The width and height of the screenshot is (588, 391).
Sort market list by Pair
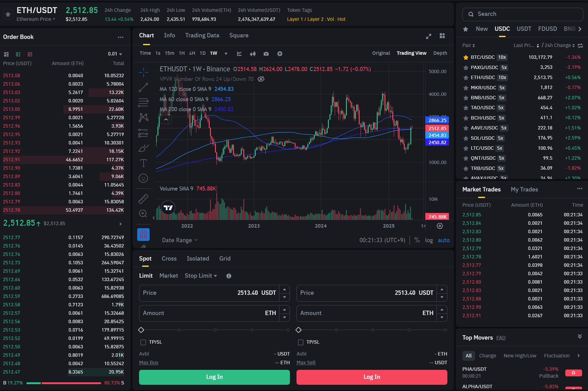coord(469,45)
